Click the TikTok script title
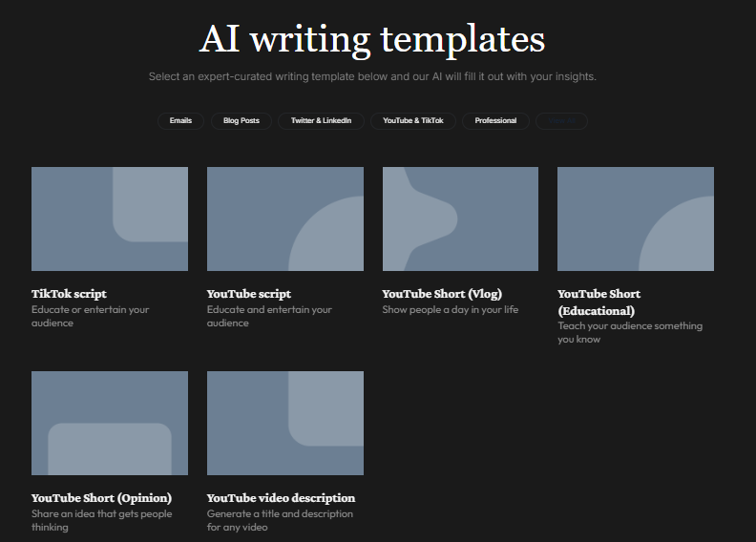 point(69,294)
